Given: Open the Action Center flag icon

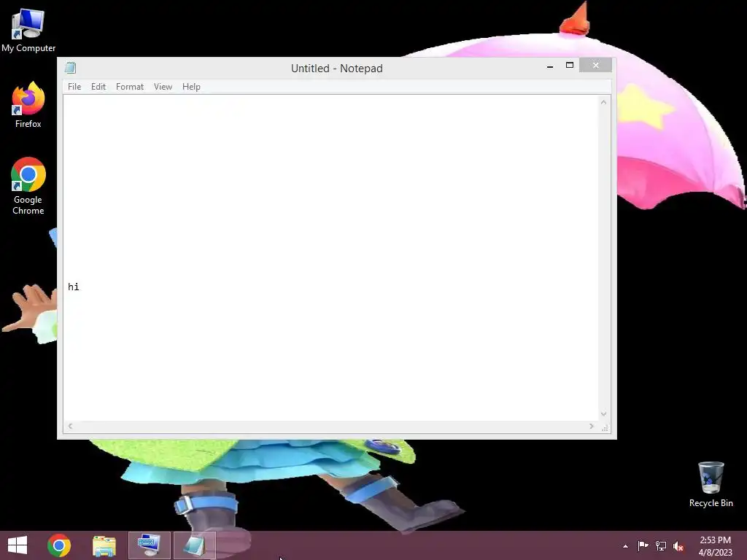Looking at the screenshot, I should [x=643, y=546].
